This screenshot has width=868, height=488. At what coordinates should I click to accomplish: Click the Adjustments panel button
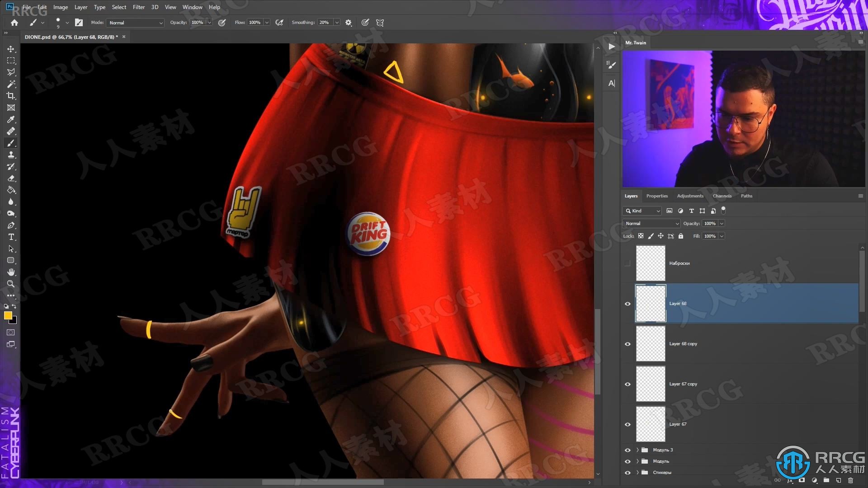point(690,196)
